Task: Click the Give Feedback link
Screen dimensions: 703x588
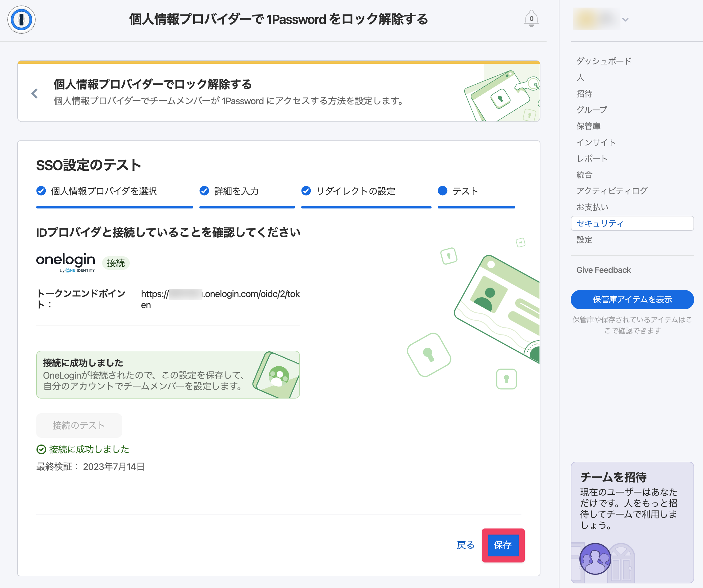Action: tap(603, 270)
